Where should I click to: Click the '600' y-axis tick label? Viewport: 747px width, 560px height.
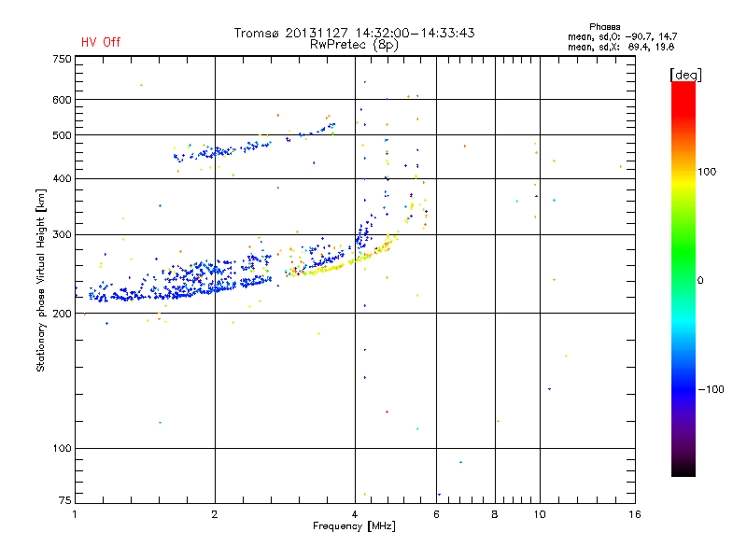click(62, 100)
